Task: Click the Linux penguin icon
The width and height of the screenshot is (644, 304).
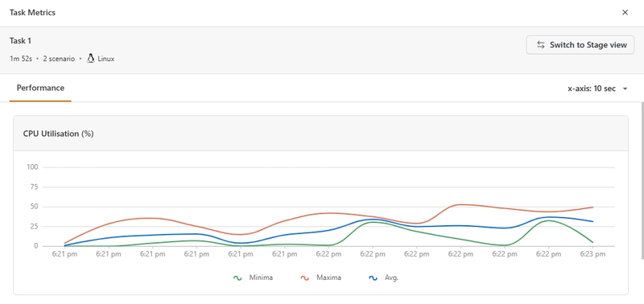Action: coord(91,59)
